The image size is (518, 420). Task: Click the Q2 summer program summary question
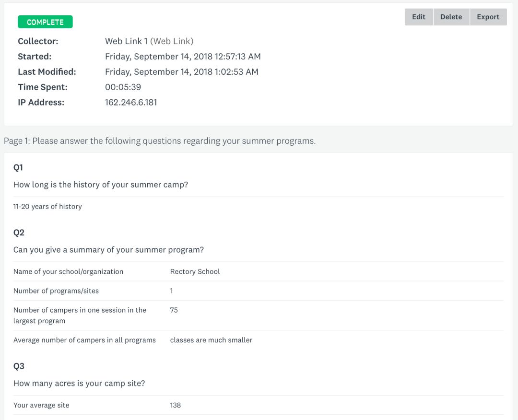tap(108, 250)
